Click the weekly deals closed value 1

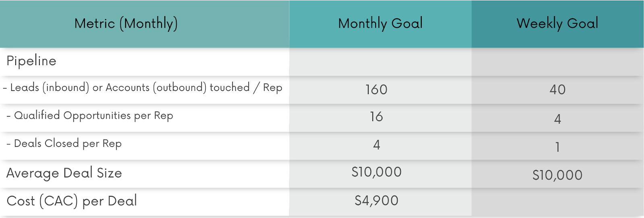click(557, 147)
